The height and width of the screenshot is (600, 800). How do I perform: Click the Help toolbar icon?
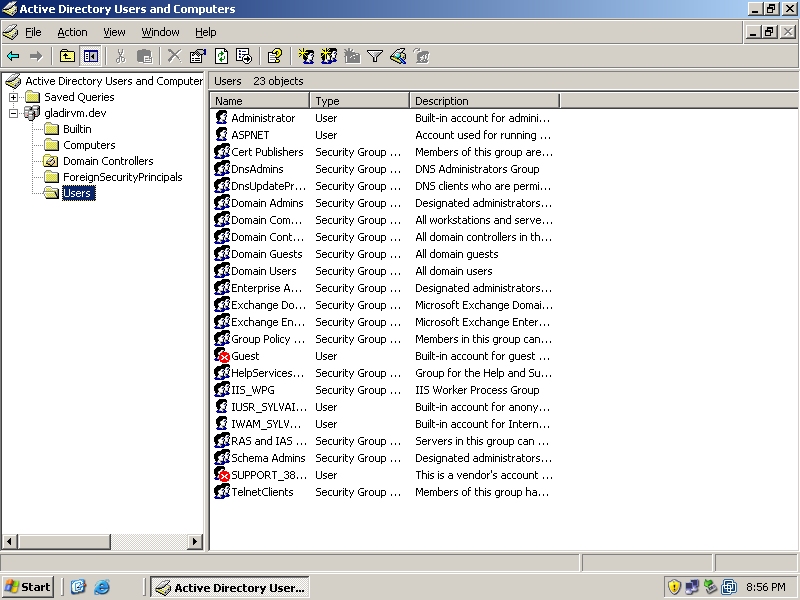(275, 56)
